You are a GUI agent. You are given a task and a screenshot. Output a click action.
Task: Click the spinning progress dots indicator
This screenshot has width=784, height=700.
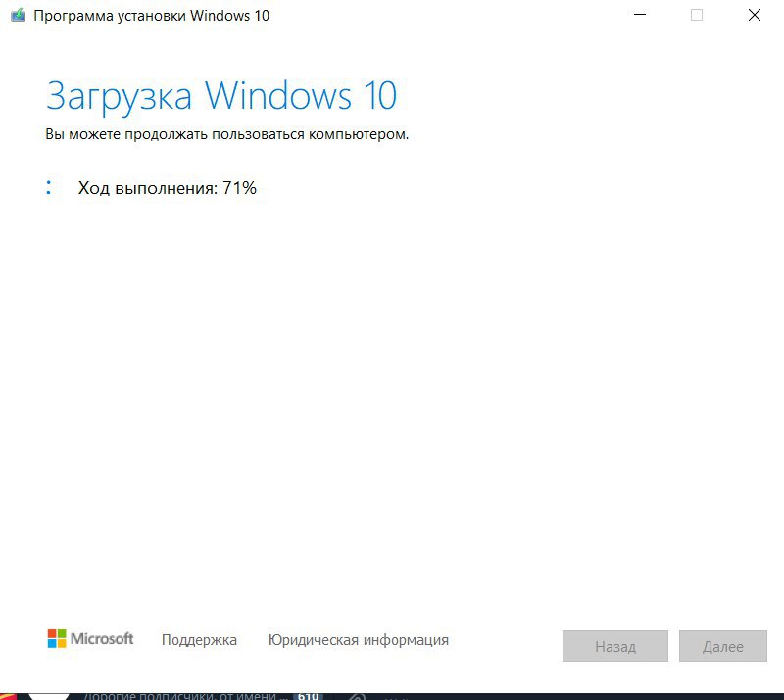(48, 187)
